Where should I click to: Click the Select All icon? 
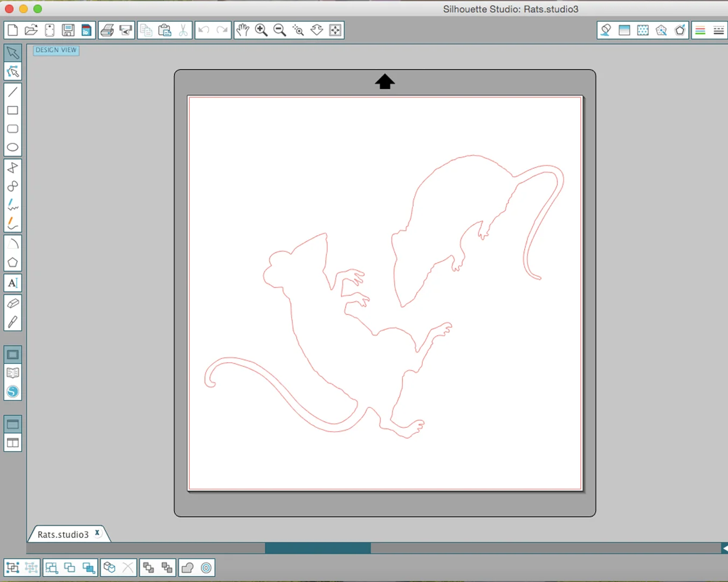(51, 567)
